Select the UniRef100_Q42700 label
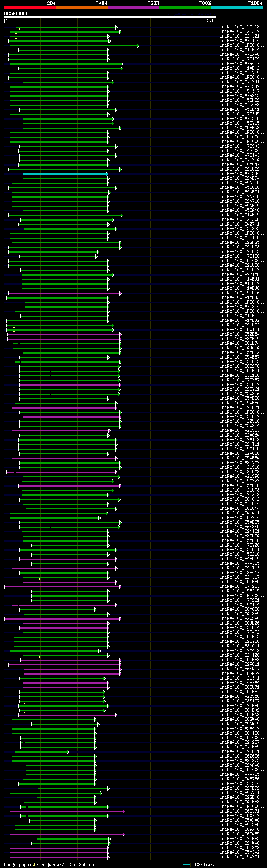 point(239,151)
